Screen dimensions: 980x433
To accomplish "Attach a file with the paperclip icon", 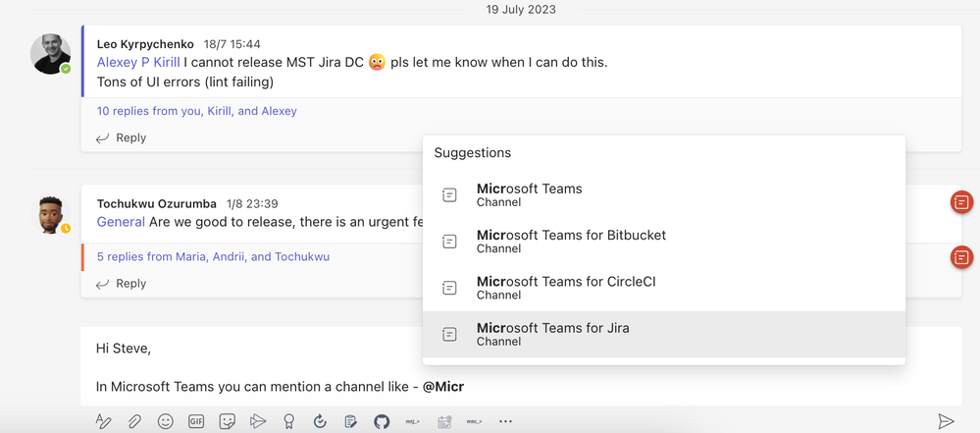I will click(134, 421).
